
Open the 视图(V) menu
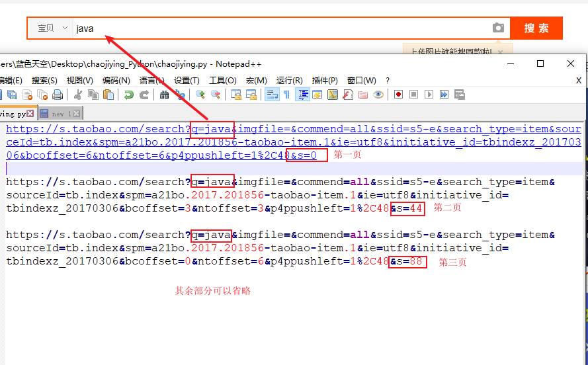79,81
